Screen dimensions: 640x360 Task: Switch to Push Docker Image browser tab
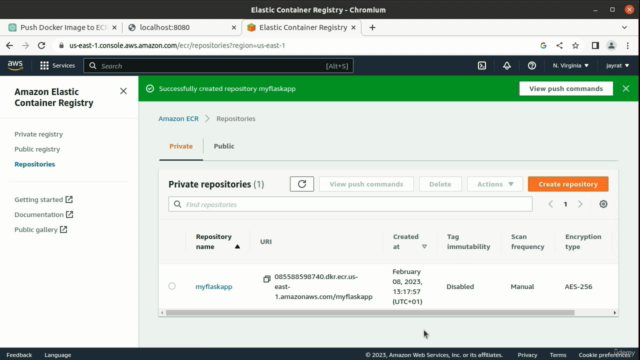63,27
